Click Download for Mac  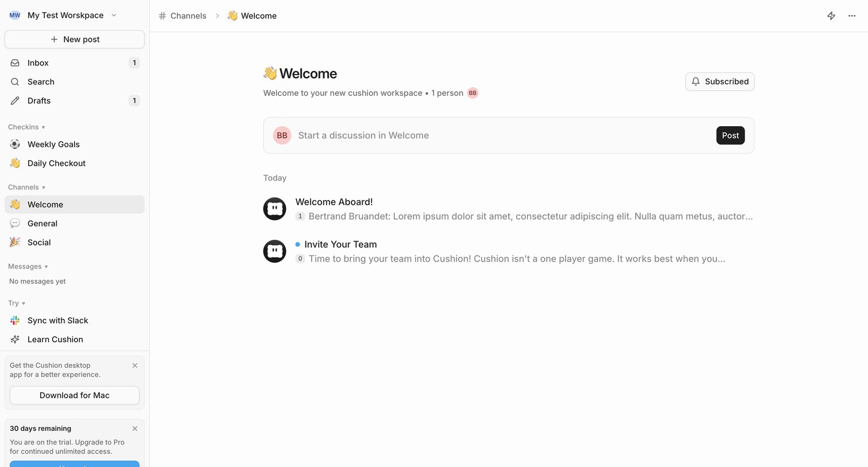[75, 395]
